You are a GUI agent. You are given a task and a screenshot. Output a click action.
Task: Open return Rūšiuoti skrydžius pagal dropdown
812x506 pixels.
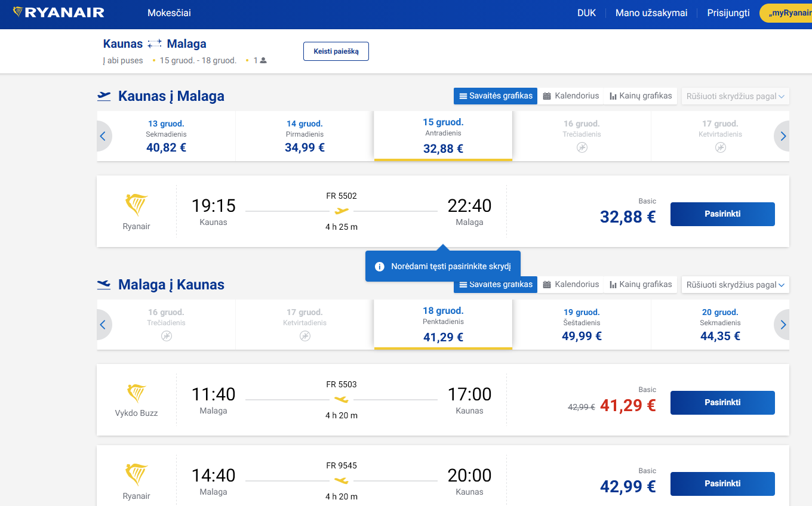coord(735,285)
